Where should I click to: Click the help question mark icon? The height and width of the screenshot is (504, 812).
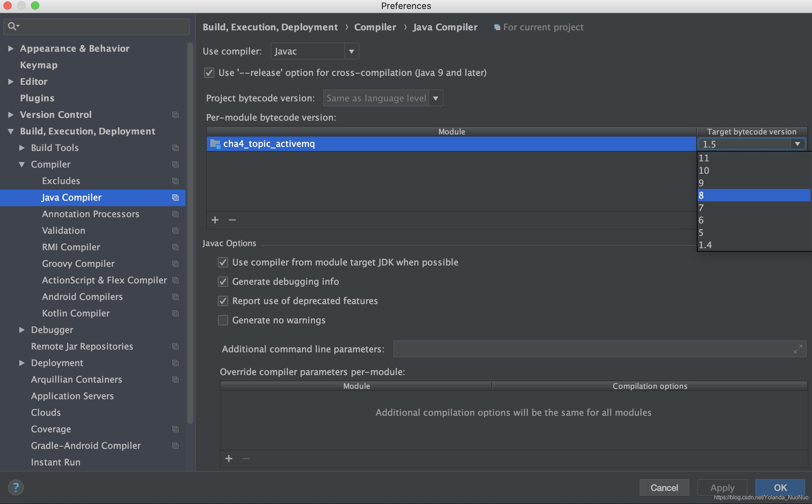click(x=16, y=487)
